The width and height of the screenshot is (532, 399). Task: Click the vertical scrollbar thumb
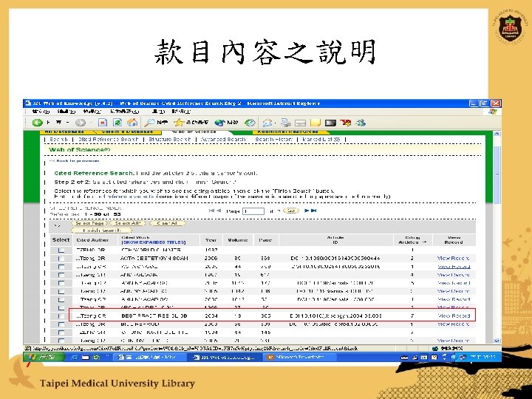497,175
